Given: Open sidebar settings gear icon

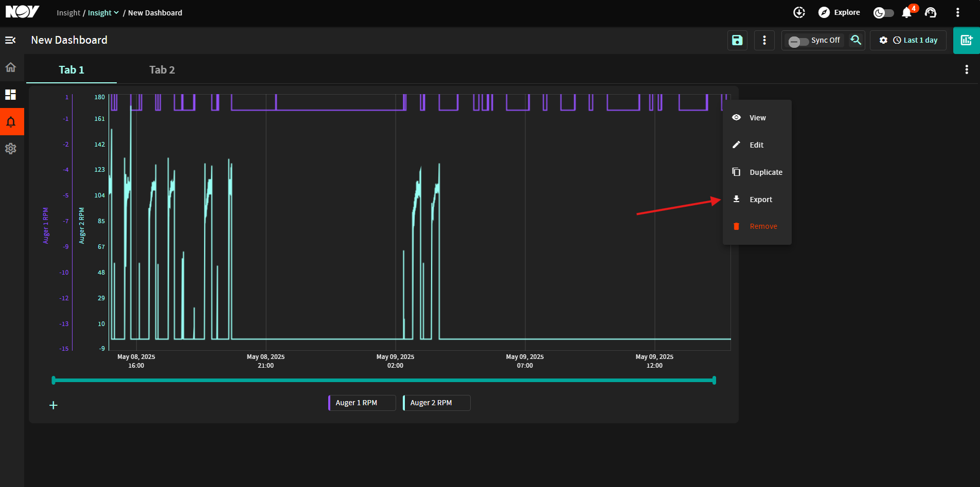Looking at the screenshot, I should coord(11,149).
